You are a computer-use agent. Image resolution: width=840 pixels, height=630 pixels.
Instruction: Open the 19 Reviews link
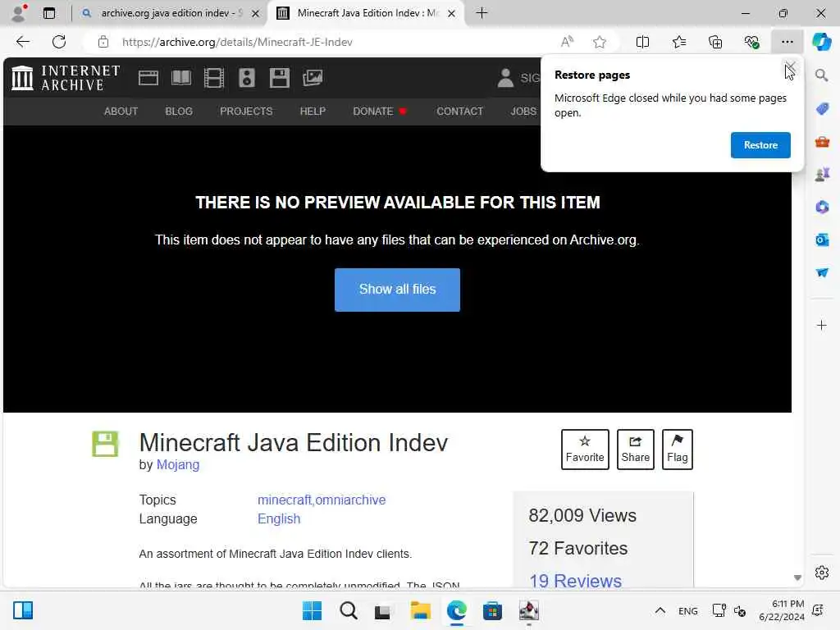click(575, 581)
